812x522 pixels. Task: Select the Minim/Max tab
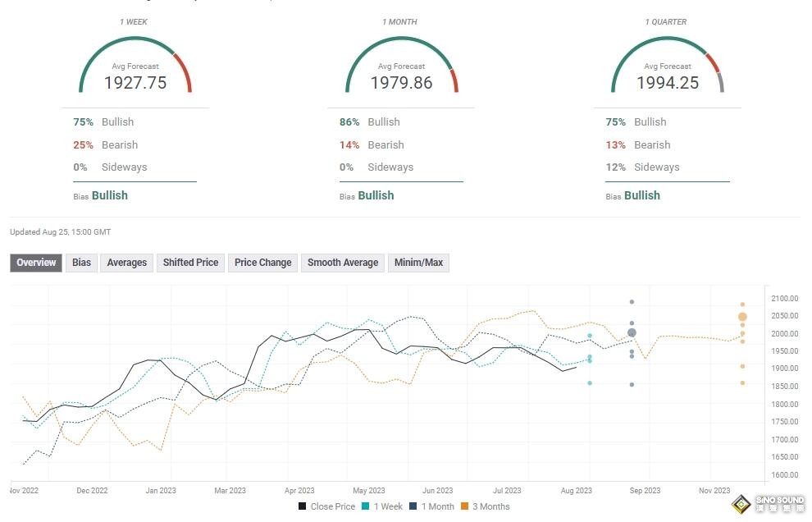[418, 263]
